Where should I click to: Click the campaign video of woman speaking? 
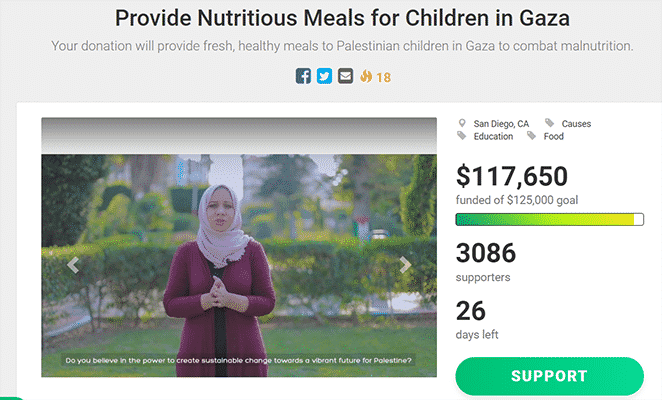[239, 265]
